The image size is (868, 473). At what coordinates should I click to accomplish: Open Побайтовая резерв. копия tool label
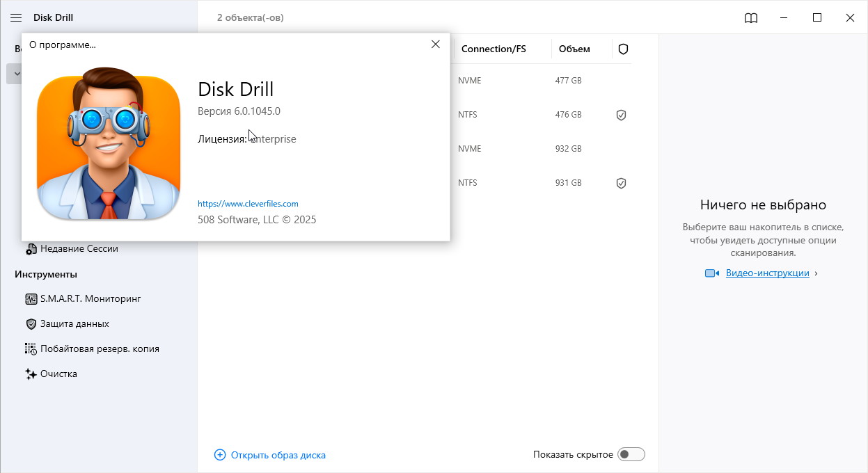click(x=100, y=348)
